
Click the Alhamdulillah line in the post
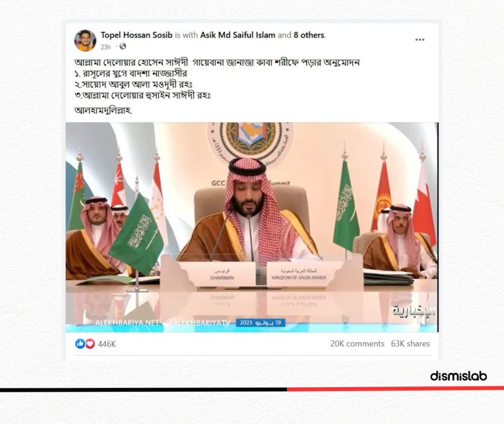pyautogui.click(x=103, y=110)
